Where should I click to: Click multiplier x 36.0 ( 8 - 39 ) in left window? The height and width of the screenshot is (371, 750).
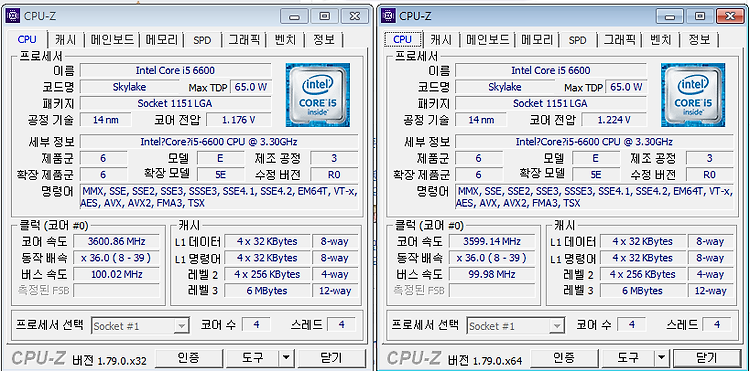pos(116,258)
